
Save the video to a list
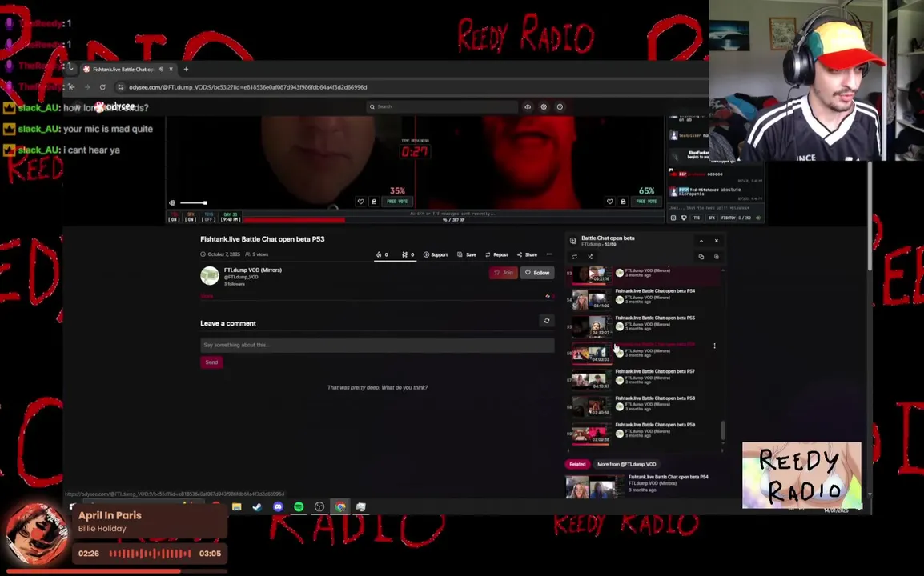tap(467, 254)
